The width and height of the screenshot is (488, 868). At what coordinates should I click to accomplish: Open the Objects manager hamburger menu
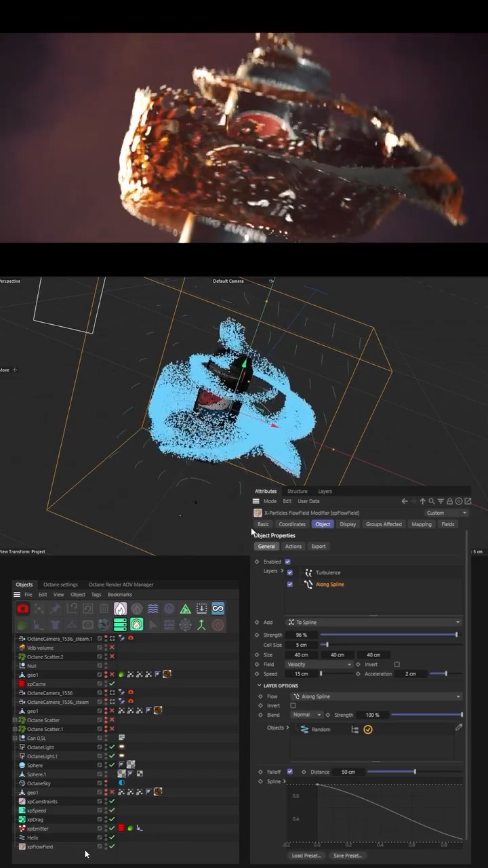(x=17, y=595)
